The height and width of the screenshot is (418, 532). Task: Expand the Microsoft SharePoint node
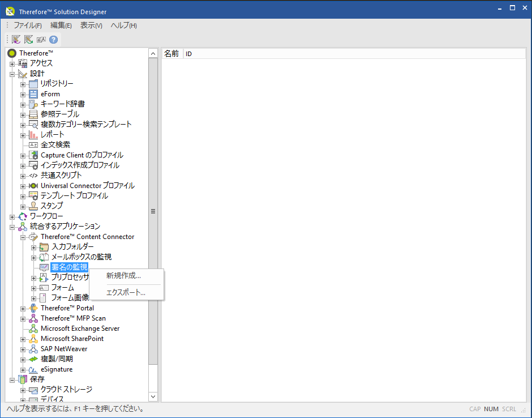click(23, 339)
